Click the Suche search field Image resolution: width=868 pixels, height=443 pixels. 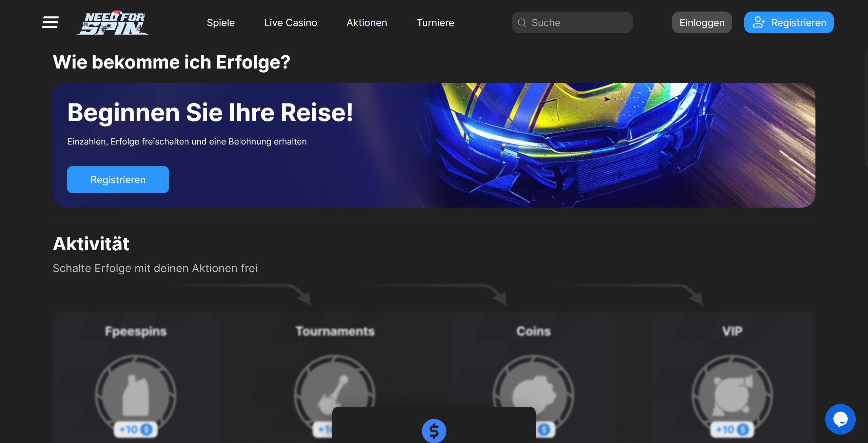pyautogui.click(x=572, y=22)
